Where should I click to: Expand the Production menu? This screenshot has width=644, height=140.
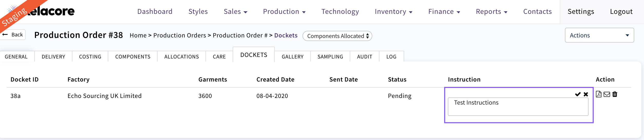284,12
